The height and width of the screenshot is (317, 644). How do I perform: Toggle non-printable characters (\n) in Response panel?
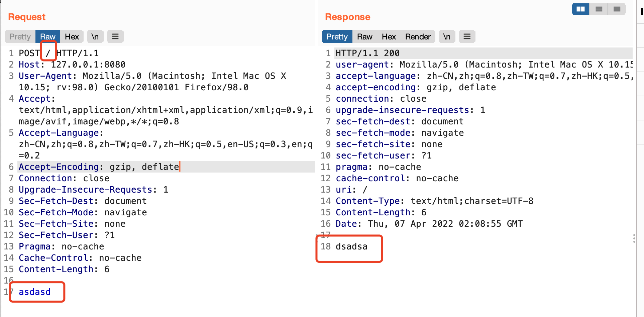coord(447,36)
